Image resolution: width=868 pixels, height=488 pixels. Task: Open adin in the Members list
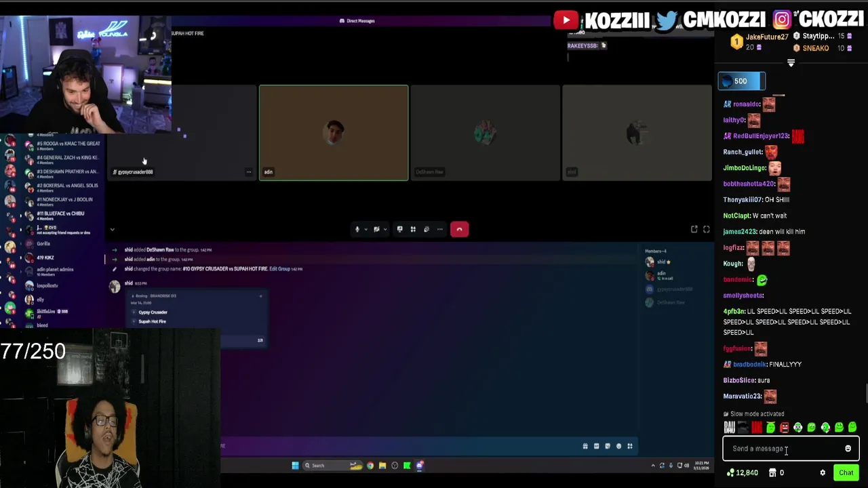point(660,275)
